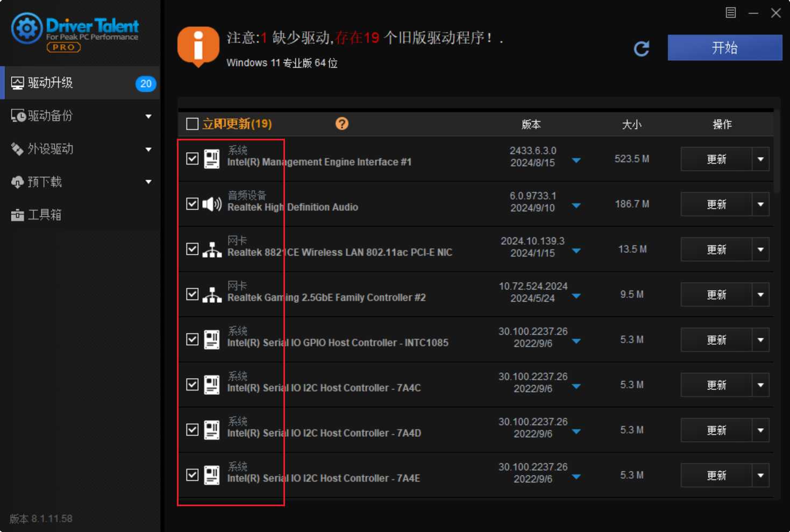Click the 523.5 M size value
This screenshot has width=790, height=532.
pos(632,159)
